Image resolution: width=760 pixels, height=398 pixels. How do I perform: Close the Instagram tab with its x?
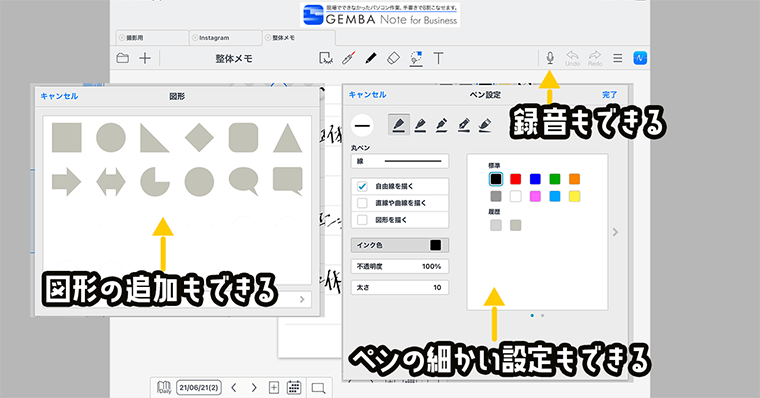point(195,37)
